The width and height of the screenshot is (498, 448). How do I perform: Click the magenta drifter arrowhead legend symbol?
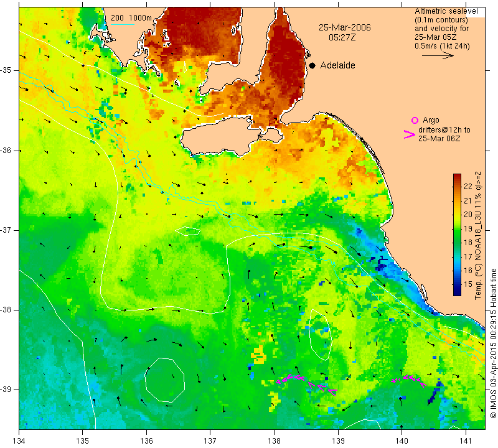point(410,134)
